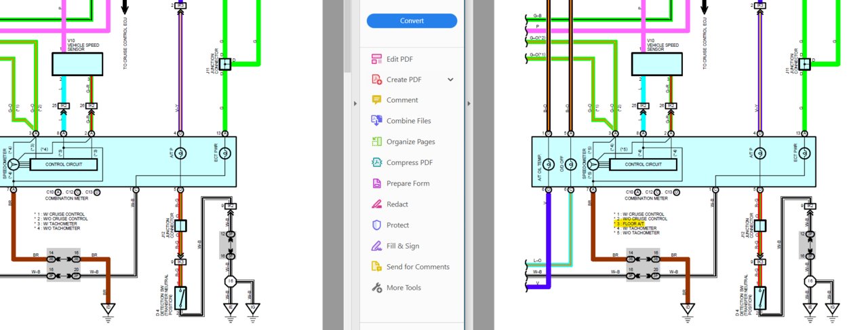The height and width of the screenshot is (330, 868).
Task: Select the Combine Files tool icon
Action: tap(376, 121)
